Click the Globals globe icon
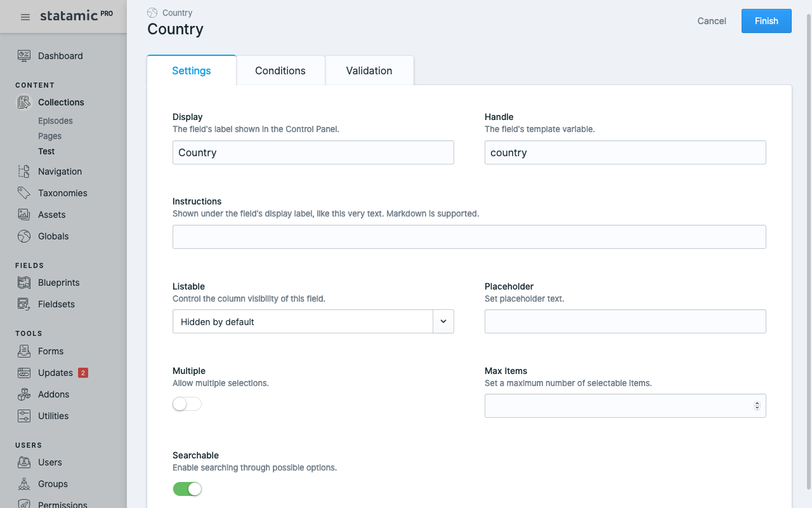 tap(24, 236)
